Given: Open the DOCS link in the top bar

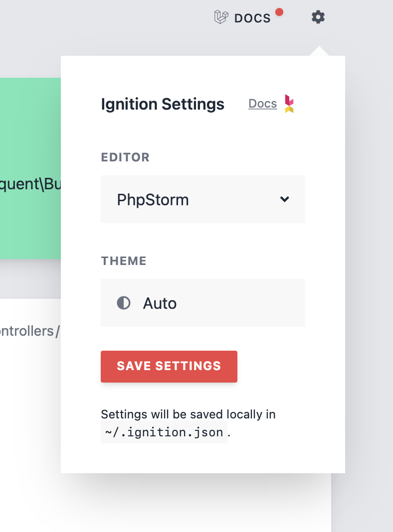Looking at the screenshot, I should click(x=252, y=18).
